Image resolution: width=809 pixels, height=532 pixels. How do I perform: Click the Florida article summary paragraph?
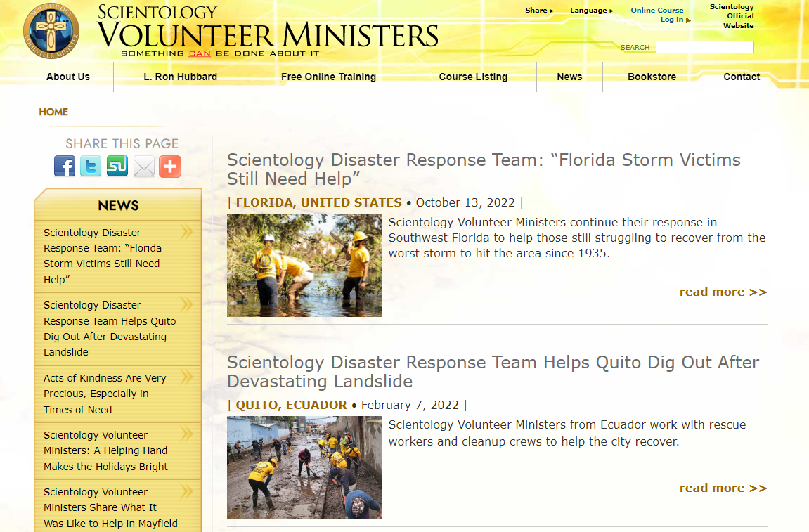(x=577, y=238)
